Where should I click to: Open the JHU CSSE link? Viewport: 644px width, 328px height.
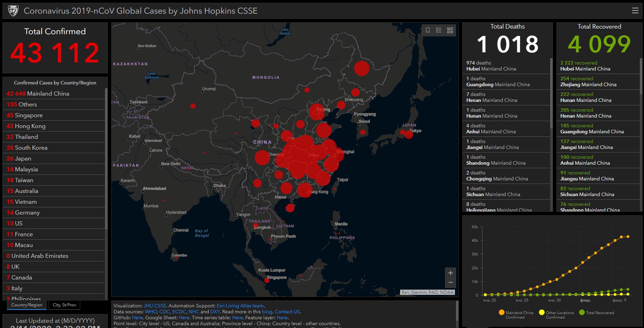click(155, 306)
